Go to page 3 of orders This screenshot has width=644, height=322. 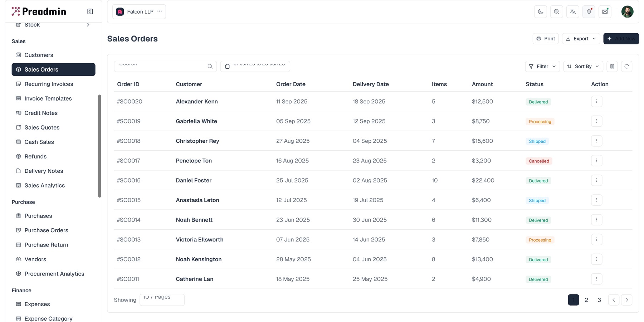599,300
